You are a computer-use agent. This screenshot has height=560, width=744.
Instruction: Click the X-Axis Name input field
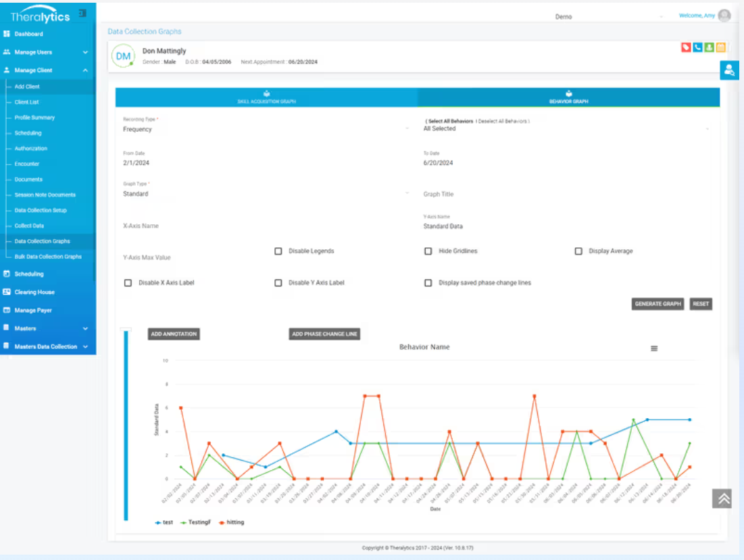click(x=266, y=226)
